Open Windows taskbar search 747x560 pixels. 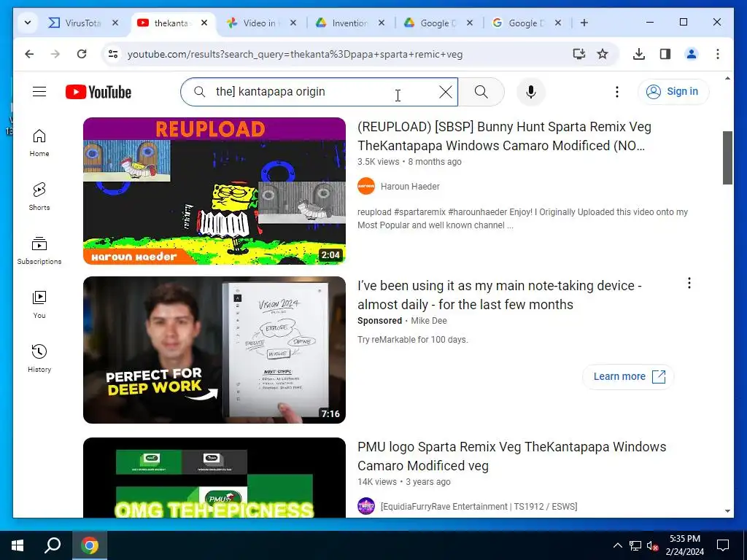(x=53, y=545)
